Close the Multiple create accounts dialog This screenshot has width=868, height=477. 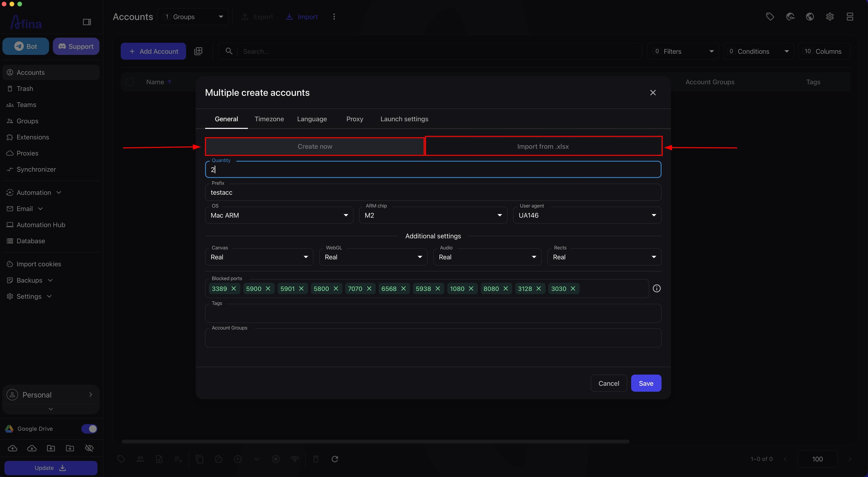pyautogui.click(x=653, y=93)
